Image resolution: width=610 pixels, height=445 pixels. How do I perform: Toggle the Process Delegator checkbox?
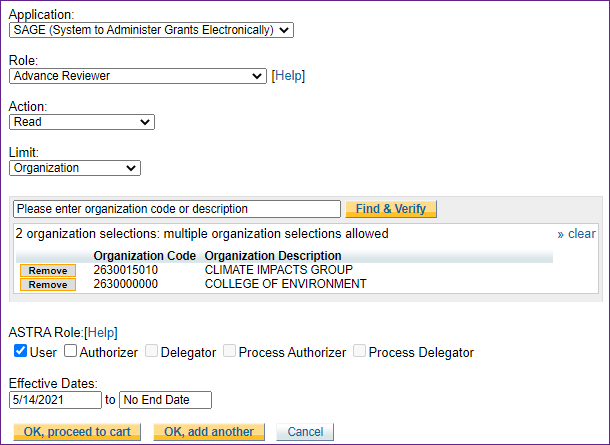(x=359, y=352)
